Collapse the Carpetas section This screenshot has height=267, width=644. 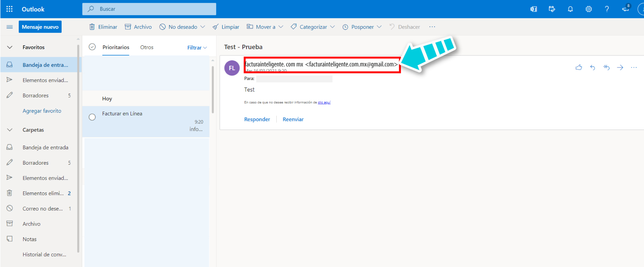10,130
